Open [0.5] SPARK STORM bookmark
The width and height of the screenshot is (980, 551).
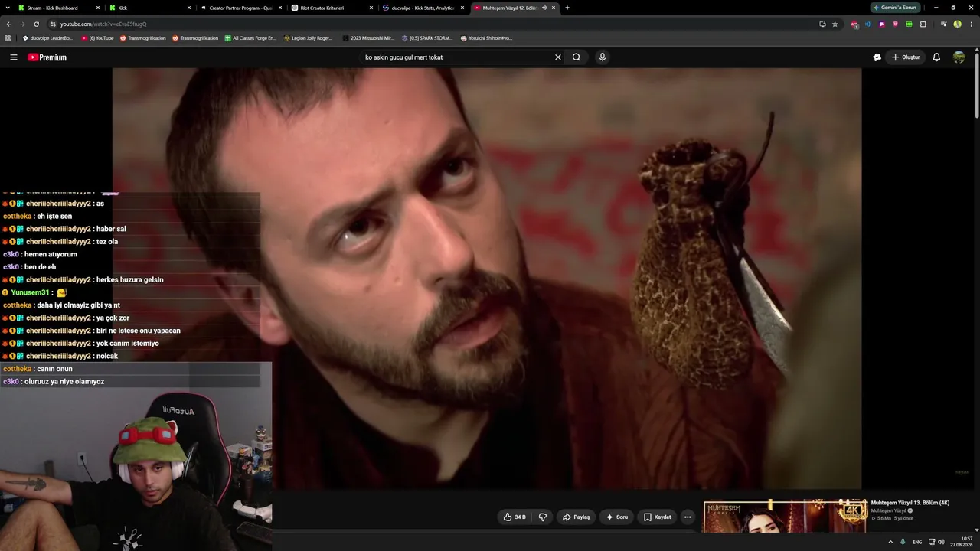426,37
